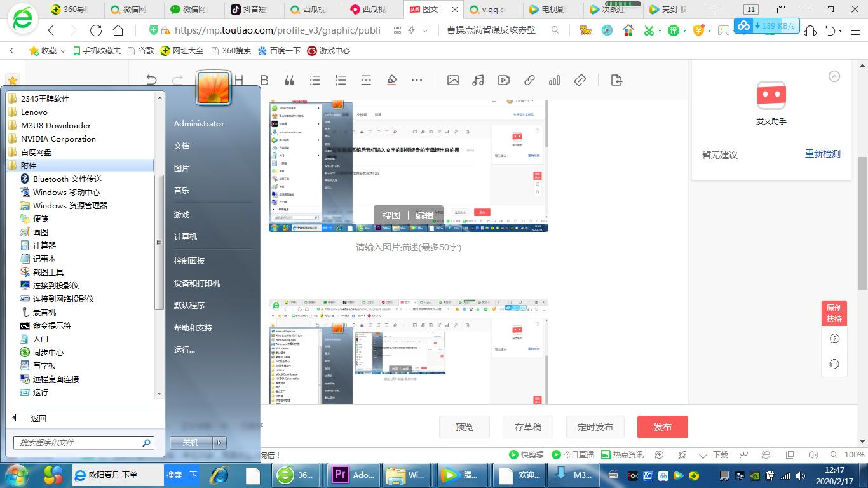Click the Administrator user name in the Start menu
This screenshot has width=868, height=488.
[199, 123]
